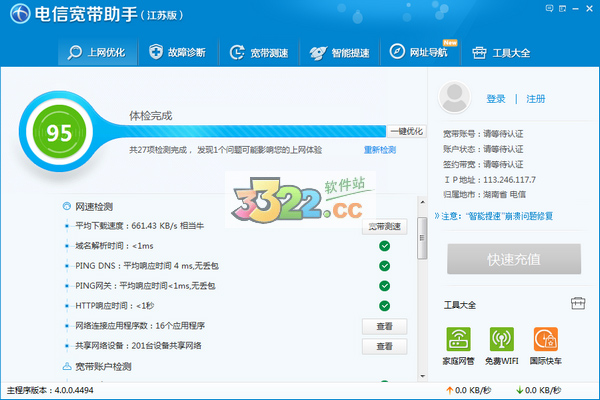Image resolution: width=600 pixels, height=400 pixels.
Task: Click the download speed arrow in status bar
Action: (x=519, y=390)
